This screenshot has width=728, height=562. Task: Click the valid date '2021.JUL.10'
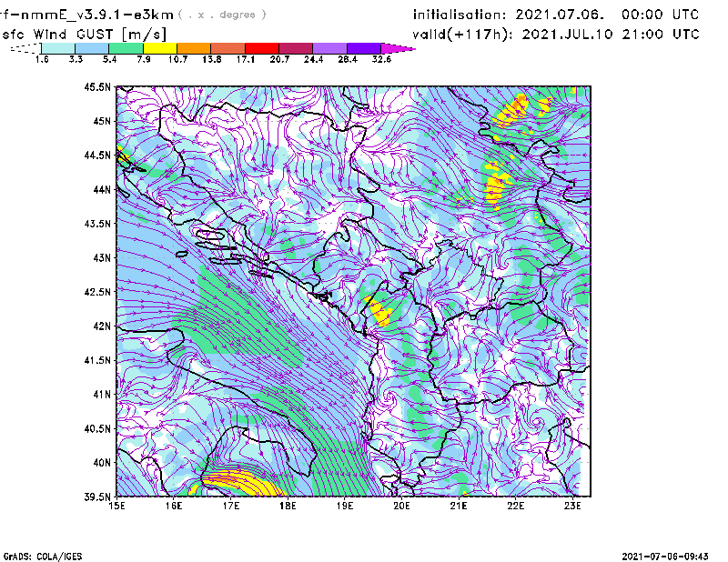(x=567, y=35)
